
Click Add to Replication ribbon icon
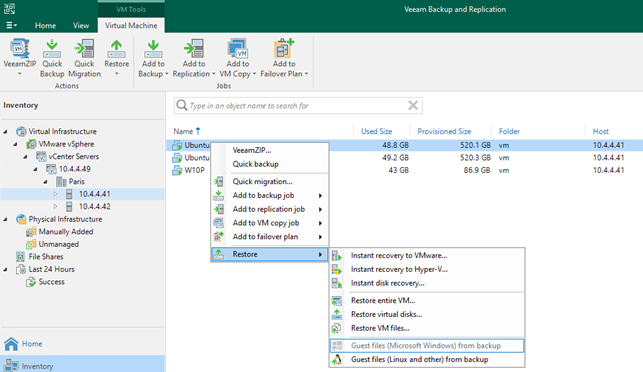point(194,48)
